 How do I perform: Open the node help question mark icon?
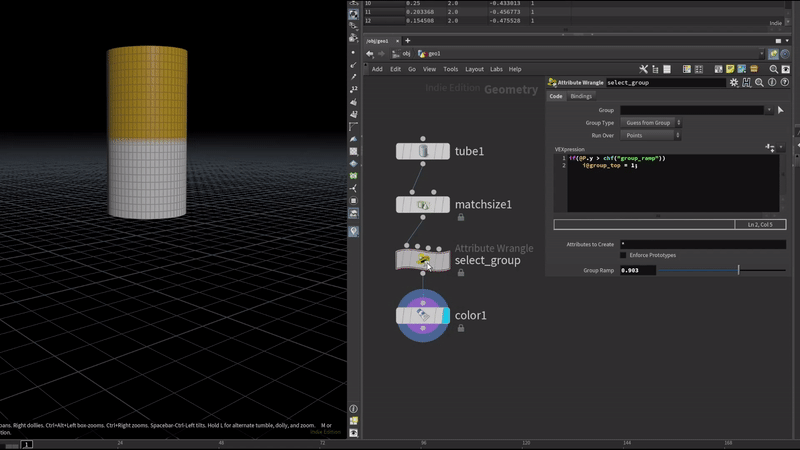pos(785,82)
